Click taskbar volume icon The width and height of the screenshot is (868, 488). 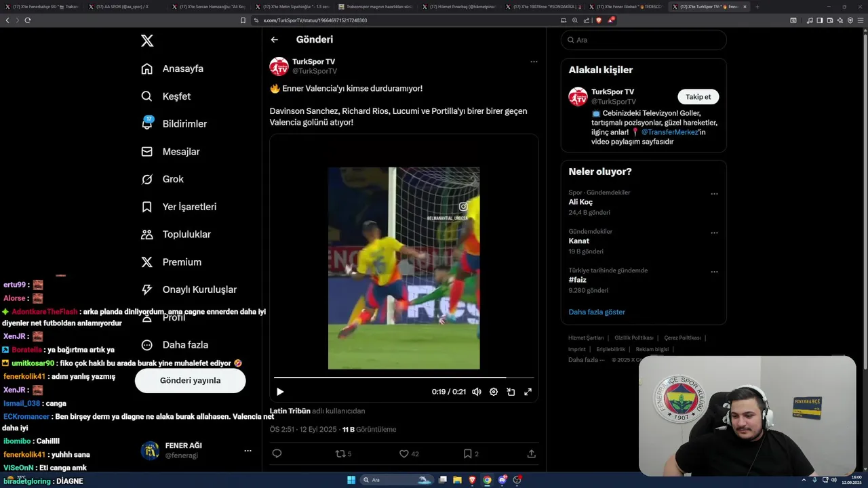833,480
